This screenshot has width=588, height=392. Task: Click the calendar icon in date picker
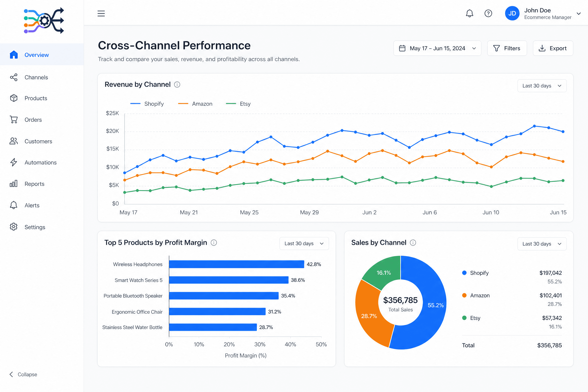(x=402, y=48)
